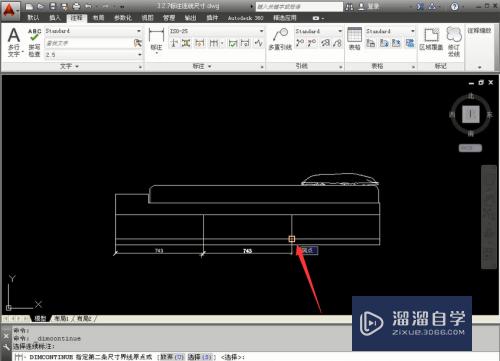Switch to the Layout1 (布局1) tab

(62, 319)
